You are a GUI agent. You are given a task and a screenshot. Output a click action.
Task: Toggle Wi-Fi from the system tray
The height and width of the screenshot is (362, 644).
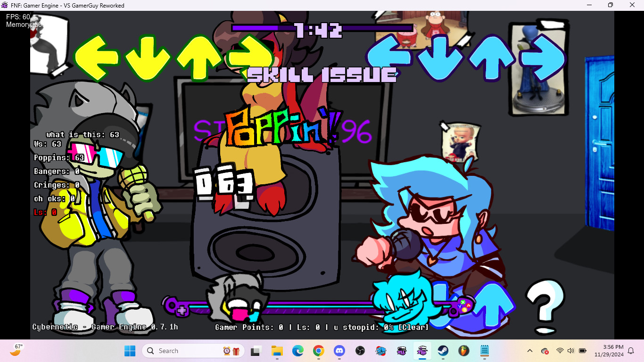[560, 351]
